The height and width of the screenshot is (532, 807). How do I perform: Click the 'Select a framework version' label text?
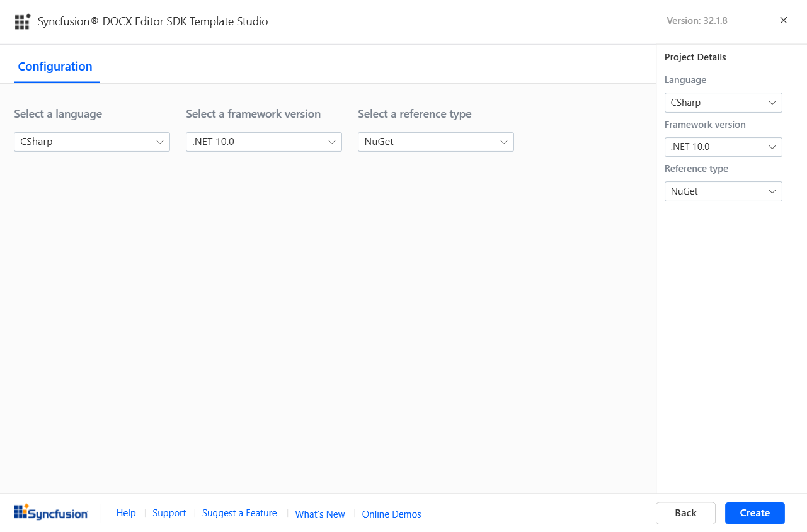coord(253,114)
